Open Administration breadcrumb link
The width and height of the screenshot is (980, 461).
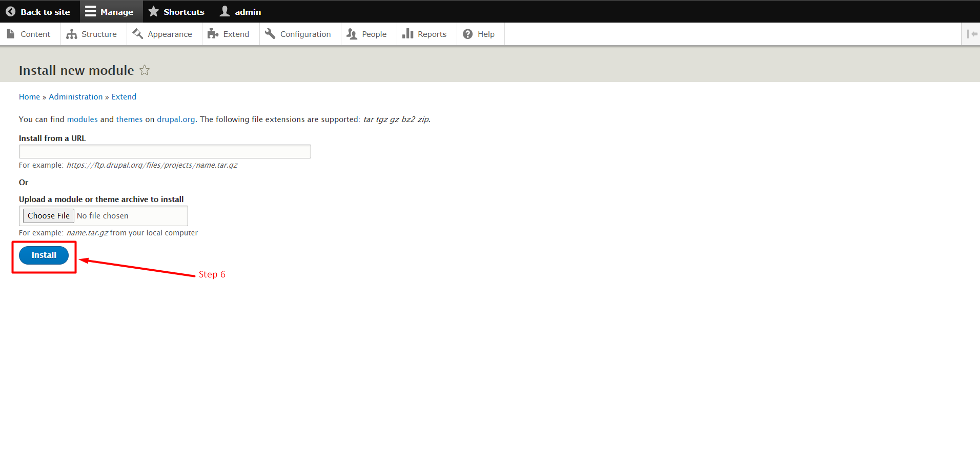76,97
